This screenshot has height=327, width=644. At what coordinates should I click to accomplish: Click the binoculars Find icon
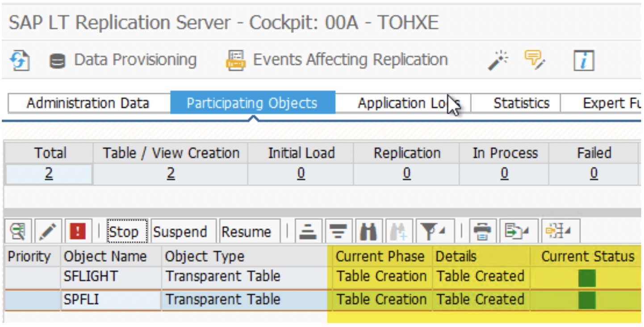368,231
